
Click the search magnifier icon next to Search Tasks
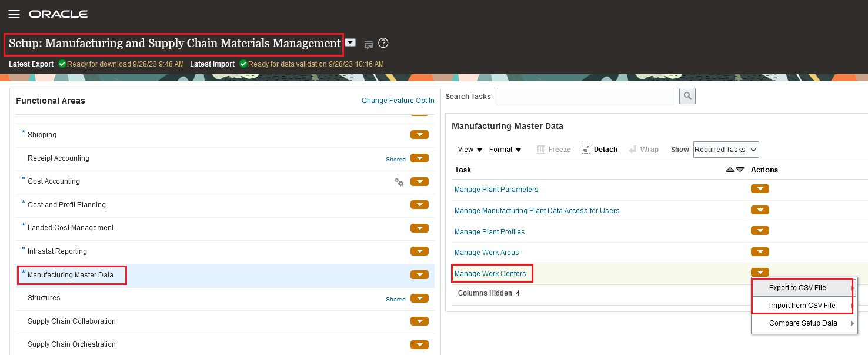pyautogui.click(x=687, y=95)
